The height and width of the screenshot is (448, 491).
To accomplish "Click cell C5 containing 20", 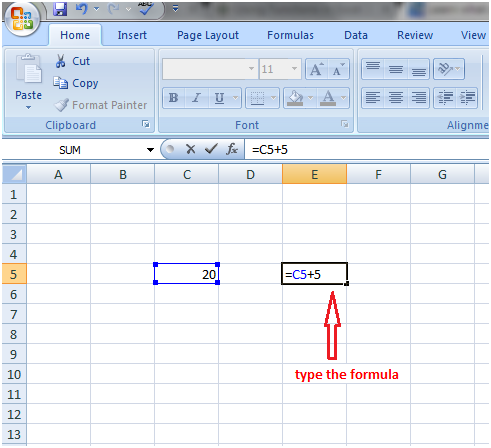I will [187, 274].
